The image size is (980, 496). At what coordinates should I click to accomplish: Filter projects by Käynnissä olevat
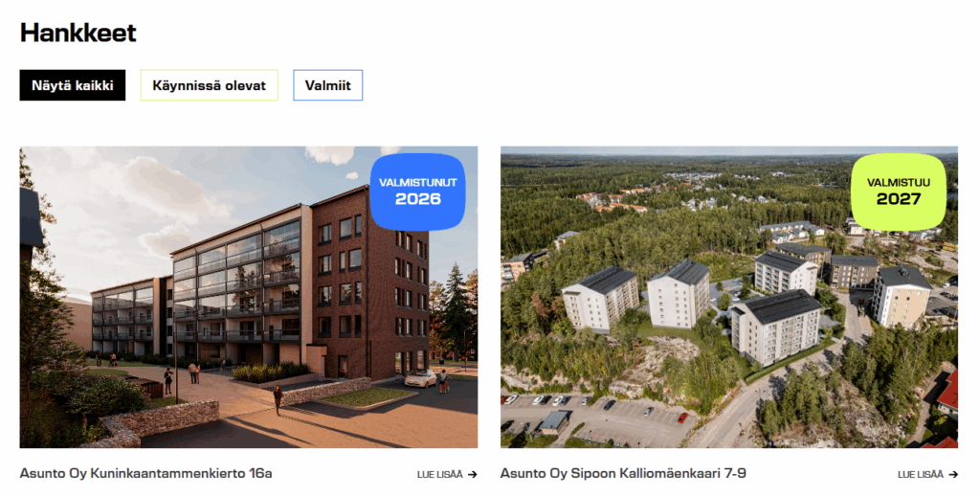pos(210,85)
